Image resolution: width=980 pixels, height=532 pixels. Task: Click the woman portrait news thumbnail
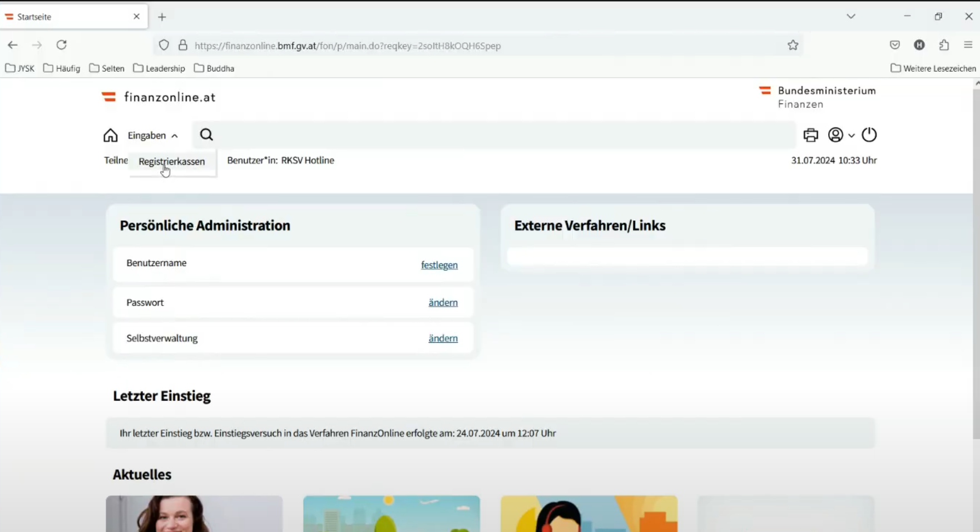[x=194, y=514]
